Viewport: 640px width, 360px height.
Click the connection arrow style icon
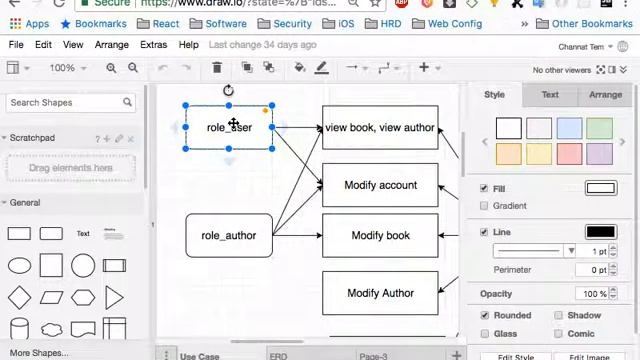pyautogui.click(x=352, y=67)
